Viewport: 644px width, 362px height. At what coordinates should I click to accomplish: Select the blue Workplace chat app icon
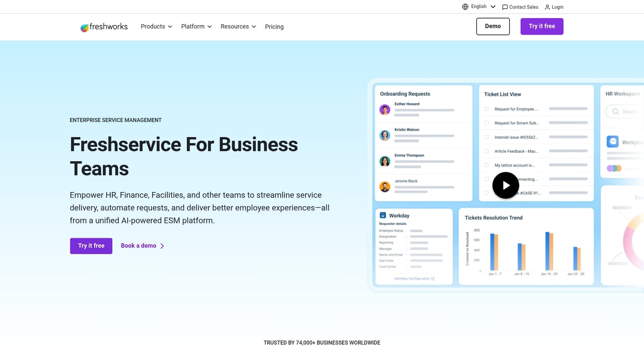pos(613,142)
